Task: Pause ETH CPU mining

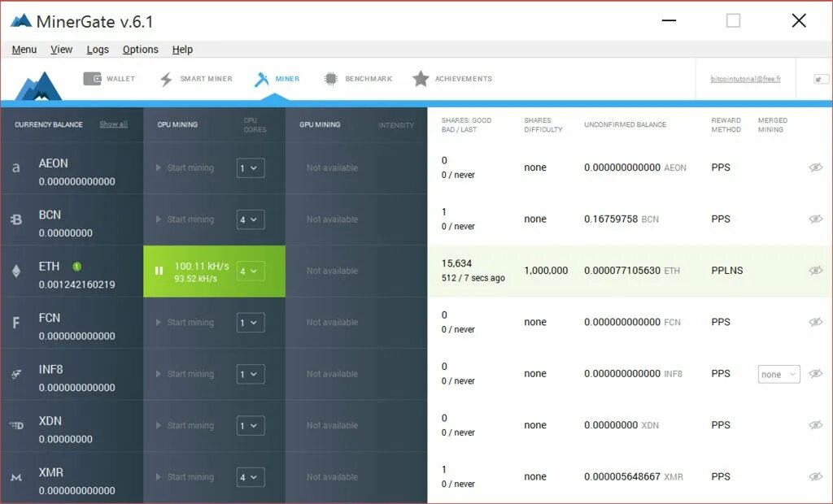Action: (159, 271)
